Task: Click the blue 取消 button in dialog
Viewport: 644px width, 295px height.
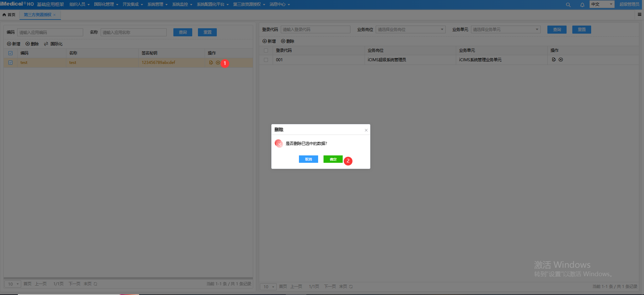Action: click(308, 159)
